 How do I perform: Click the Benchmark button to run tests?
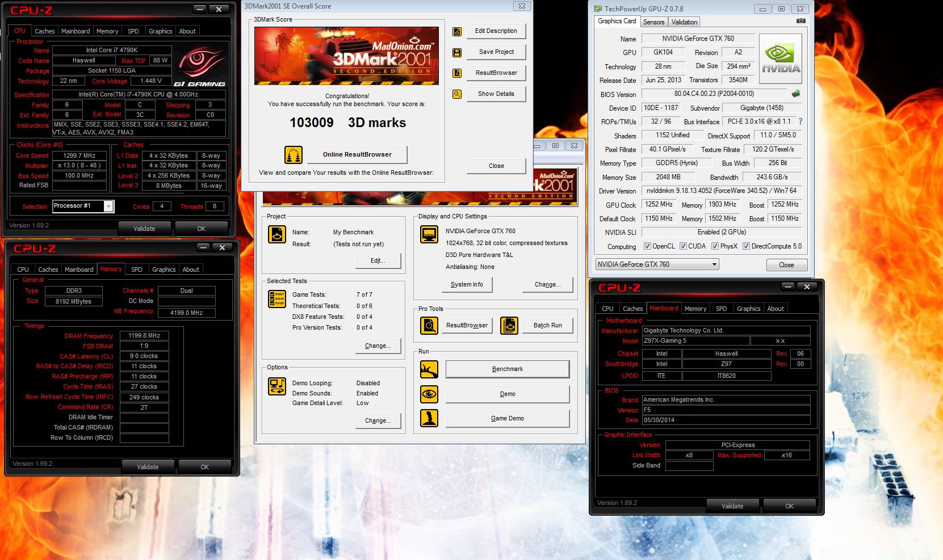508,369
